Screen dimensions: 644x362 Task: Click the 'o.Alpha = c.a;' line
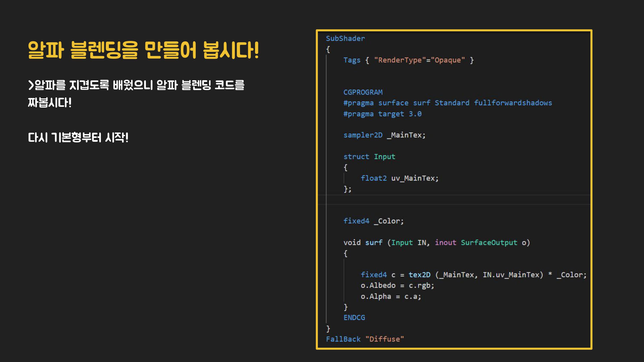click(391, 297)
